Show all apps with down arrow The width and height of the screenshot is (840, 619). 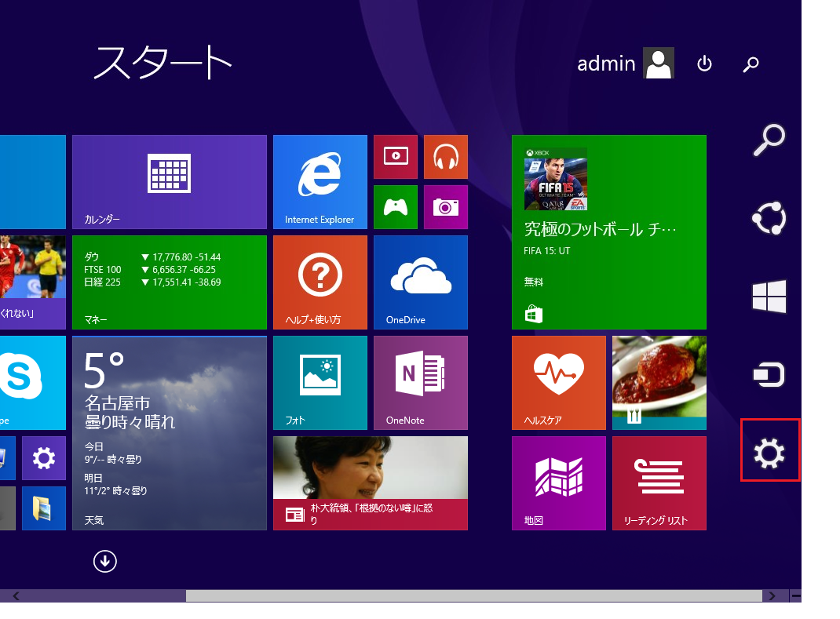tap(104, 561)
